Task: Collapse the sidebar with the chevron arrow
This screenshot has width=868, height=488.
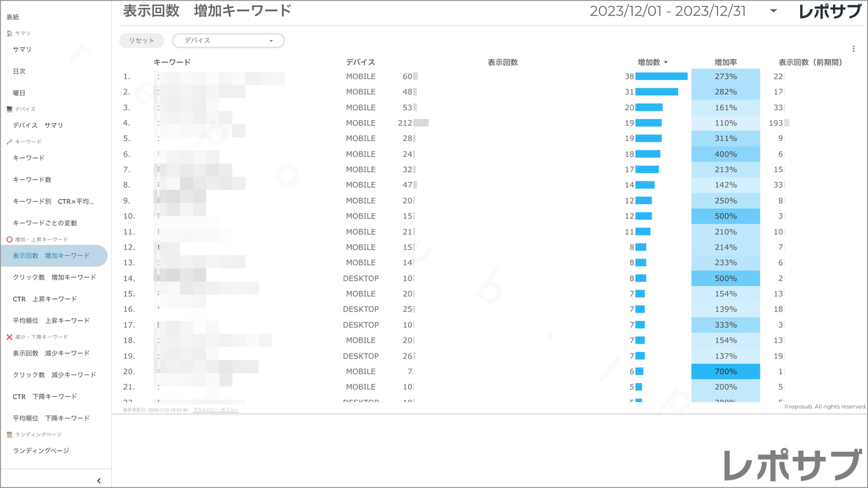Action: 99,481
